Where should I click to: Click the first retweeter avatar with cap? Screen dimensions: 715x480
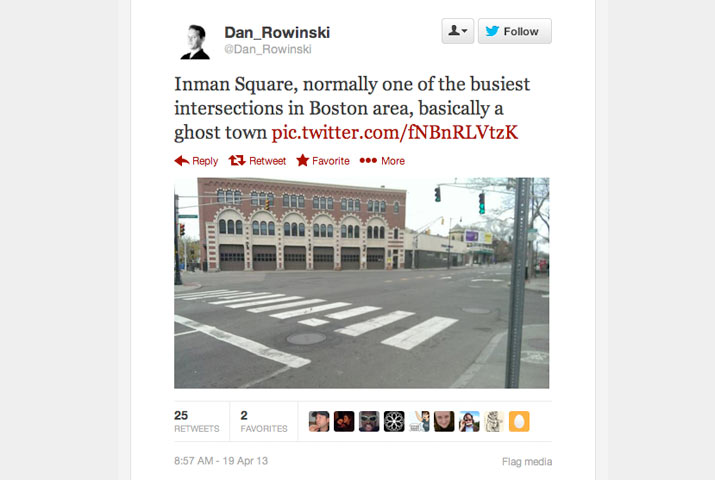(319, 421)
